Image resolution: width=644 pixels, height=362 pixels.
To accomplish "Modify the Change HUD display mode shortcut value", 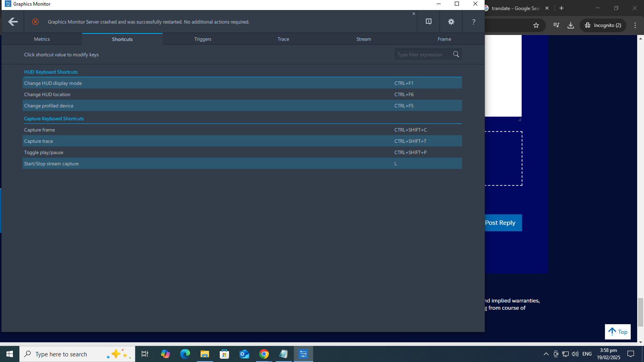I will pyautogui.click(x=404, y=83).
